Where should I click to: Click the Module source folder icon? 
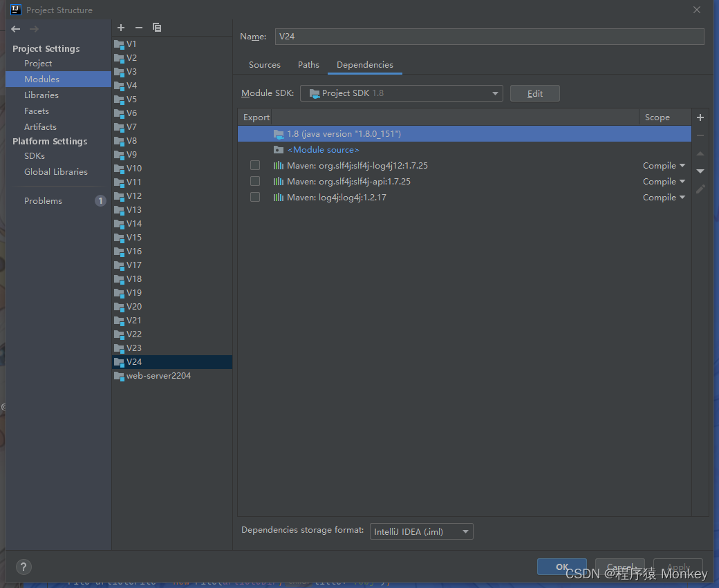[x=279, y=149]
